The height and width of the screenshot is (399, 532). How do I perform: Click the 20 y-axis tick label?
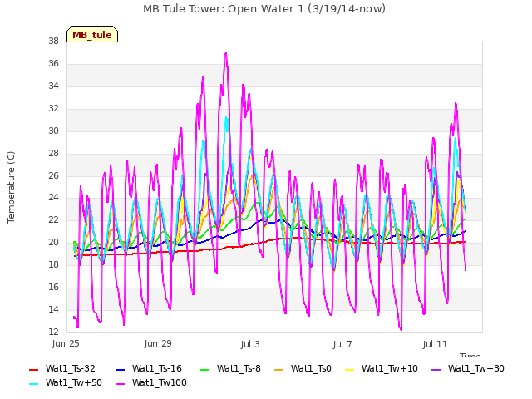click(x=53, y=243)
